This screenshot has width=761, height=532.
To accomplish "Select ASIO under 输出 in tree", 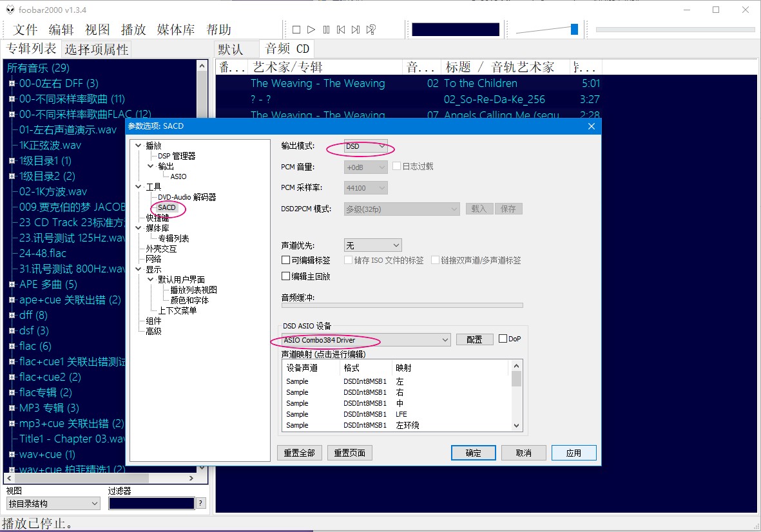I will (x=178, y=176).
